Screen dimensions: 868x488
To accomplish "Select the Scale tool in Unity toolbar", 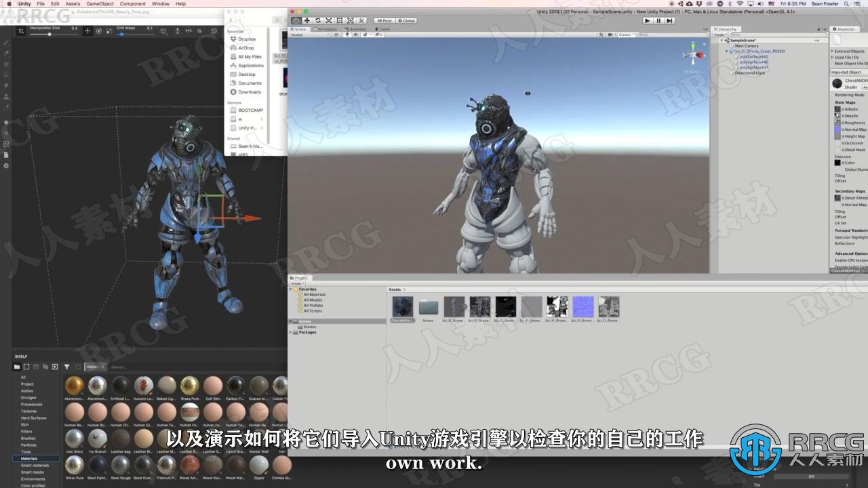I will pyautogui.click(x=329, y=20).
